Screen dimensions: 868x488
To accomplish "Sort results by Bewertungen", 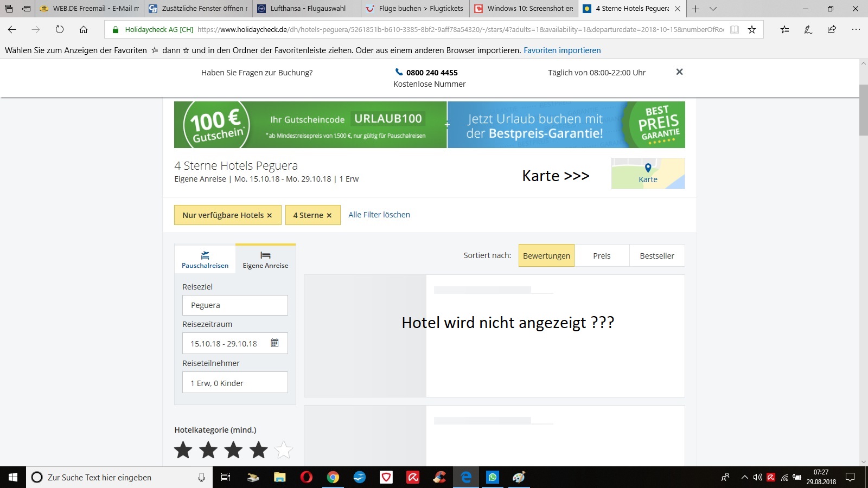I will tap(546, 255).
